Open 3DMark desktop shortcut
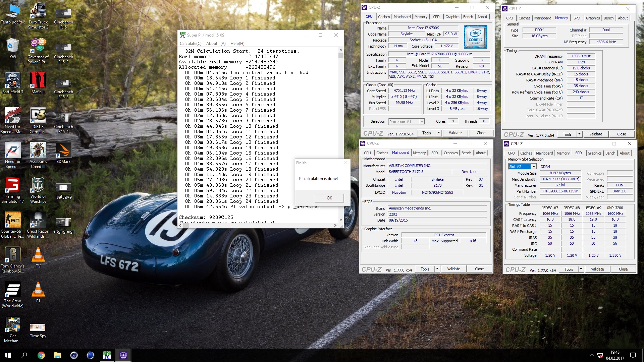The image size is (644, 362). (63, 153)
